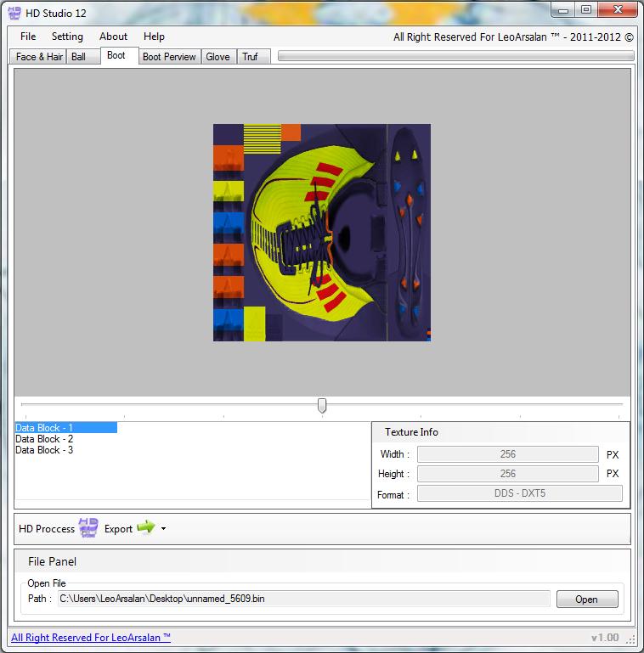Click the file Path input field

pos(303,599)
